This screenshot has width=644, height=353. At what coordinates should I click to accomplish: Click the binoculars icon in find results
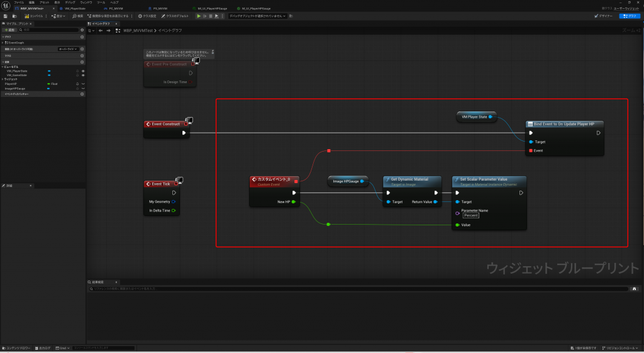pos(636,288)
